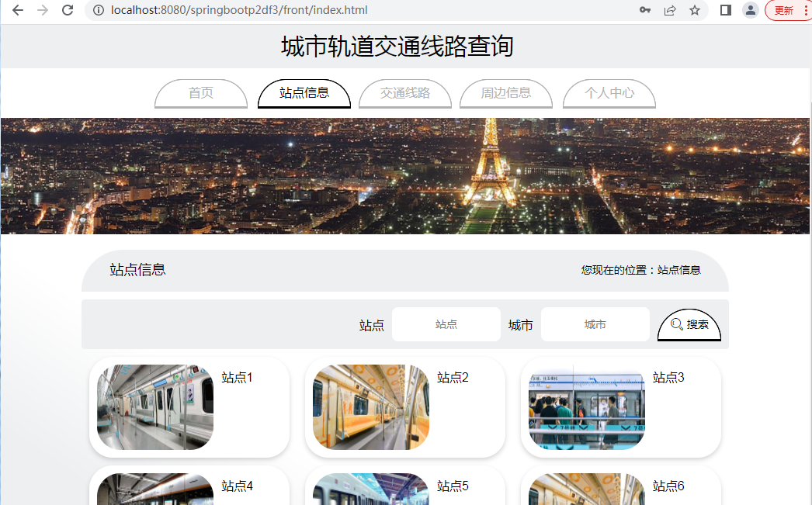The height and width of the screenshot is (505, 812).
Task: Open the user profile avatar icon
Action: pos(751,10)
